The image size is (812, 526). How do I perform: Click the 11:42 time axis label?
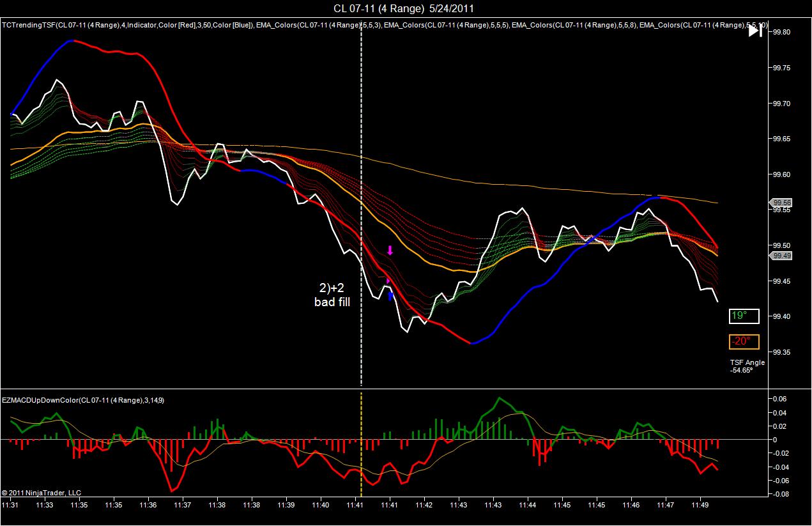click(424, 505)
